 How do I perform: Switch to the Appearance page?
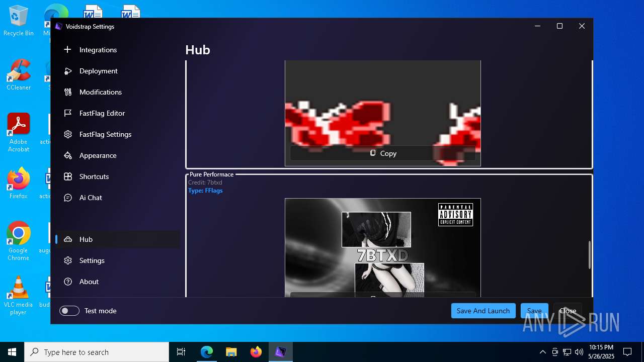[118, 155]
